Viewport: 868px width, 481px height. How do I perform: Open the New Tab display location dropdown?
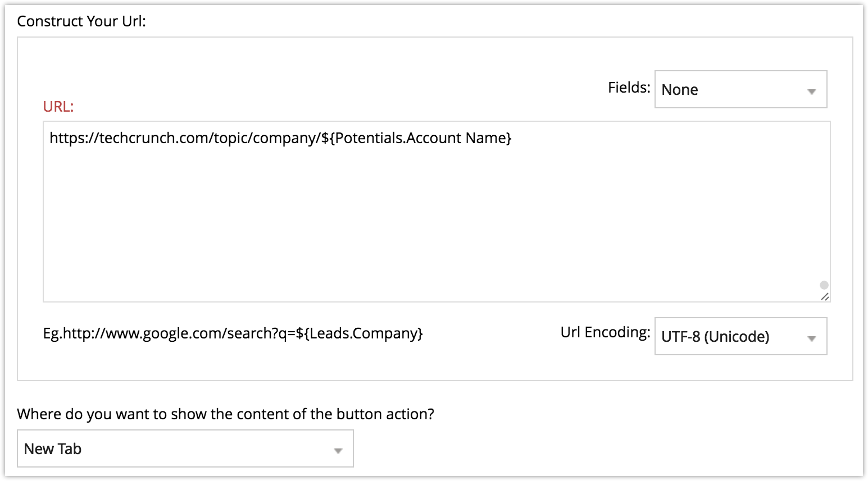click(185, 448)
